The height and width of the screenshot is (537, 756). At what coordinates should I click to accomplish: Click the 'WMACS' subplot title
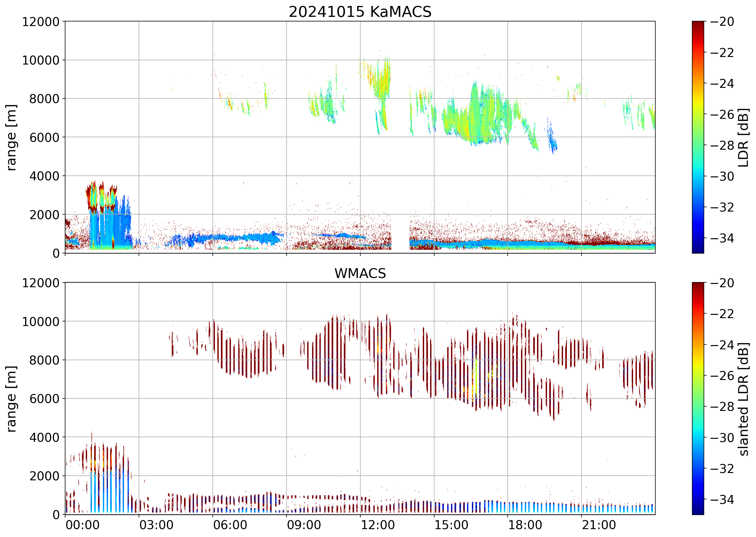(360, 273)
